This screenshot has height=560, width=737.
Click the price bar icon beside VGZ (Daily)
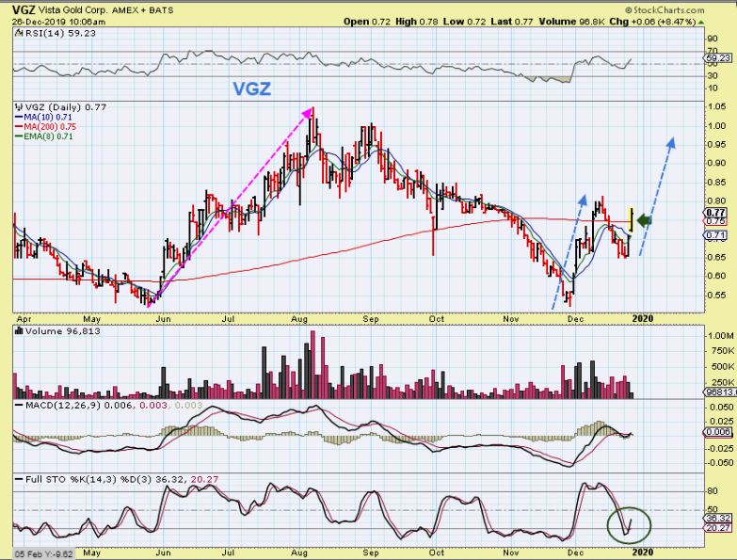19,107
